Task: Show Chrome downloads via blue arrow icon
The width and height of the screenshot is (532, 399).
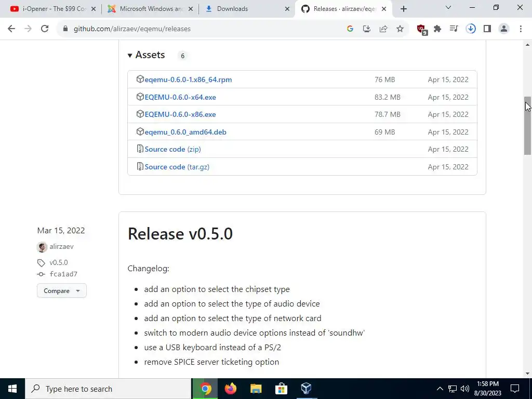Action: [x=471, y=29]
